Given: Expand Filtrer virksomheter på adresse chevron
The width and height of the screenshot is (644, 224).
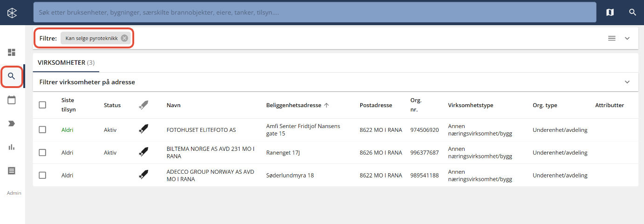Looking at the screenshot, I should click(627, 82).
